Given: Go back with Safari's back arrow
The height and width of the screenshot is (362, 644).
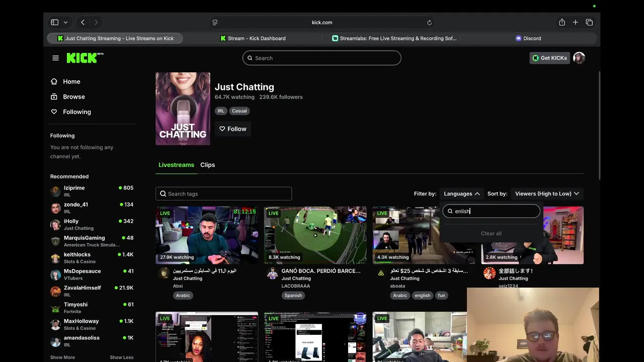Looking at the screenshot, I should [x=83, y=22].
